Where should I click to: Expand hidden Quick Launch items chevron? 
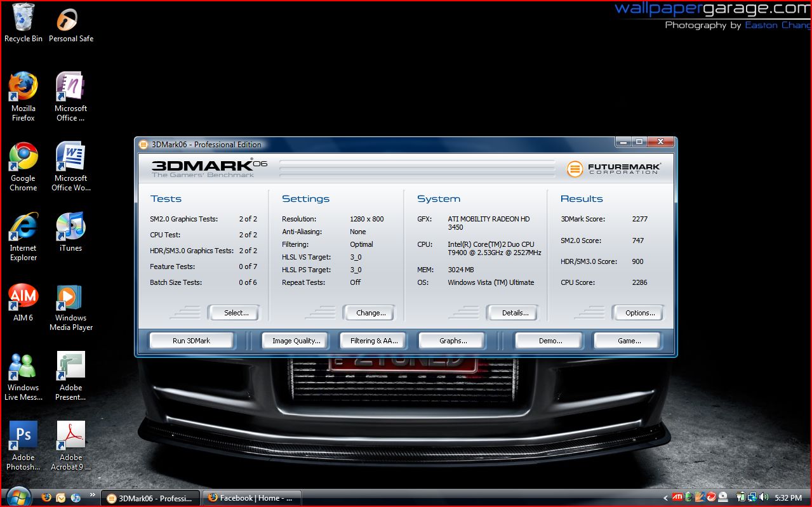click(93, 495)
